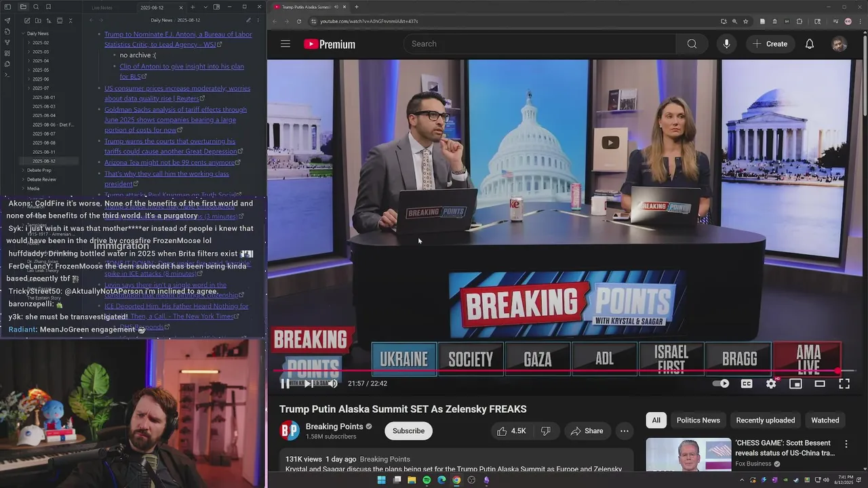Click the YouTube Premium logo
Screen dimensions: 868x488
330,44
